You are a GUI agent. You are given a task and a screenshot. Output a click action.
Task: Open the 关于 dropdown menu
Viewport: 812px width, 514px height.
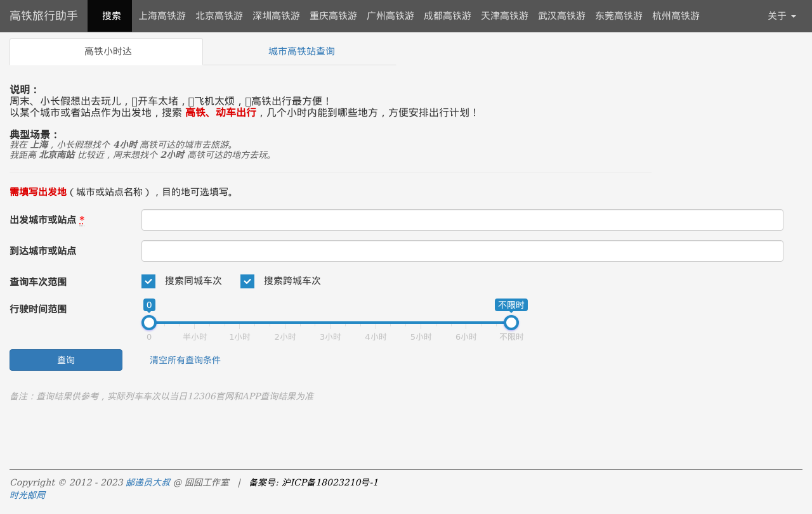click(x=782, y=15)
